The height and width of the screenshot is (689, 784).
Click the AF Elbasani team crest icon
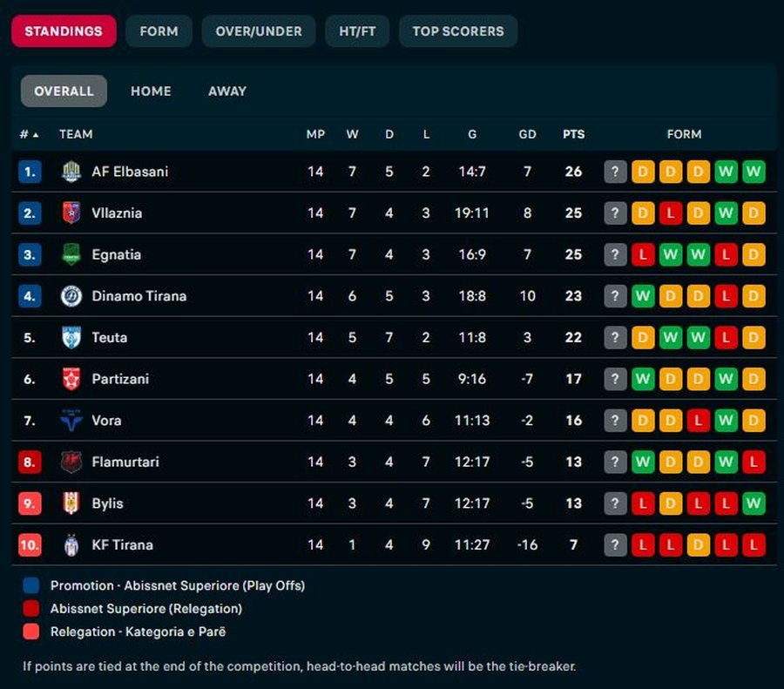pyautogui.click(x=71, y=172)
